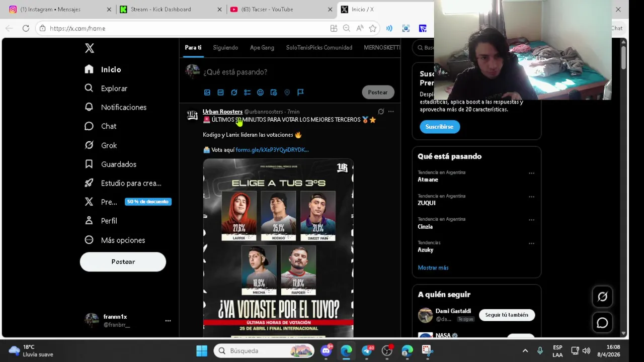644x362 pixels.
Task: Open the floating chat messages button
Action: [602, 323]
